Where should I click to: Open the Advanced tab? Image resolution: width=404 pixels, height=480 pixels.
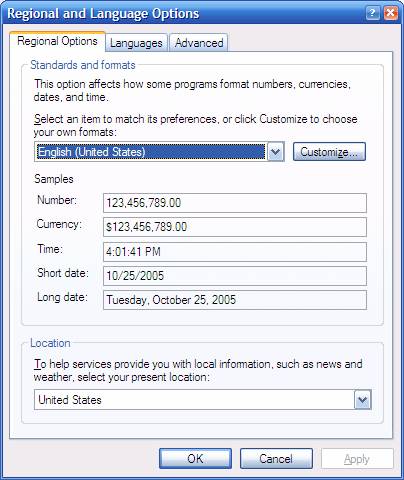pyautogui.click(x=199, y=43)
